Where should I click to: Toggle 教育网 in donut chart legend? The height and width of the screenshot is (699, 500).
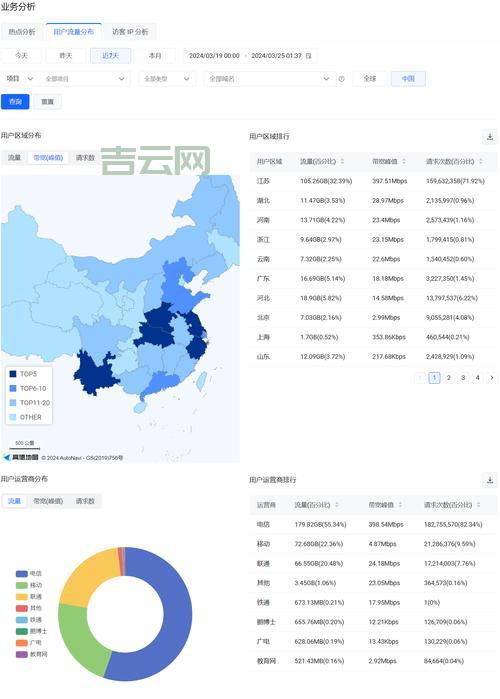point(31,654)
